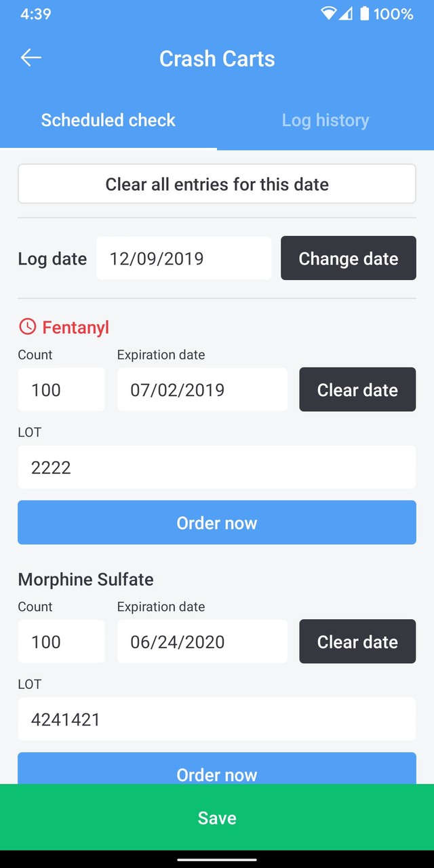Tap the clock warning icon beside Fentanyl
Viewport: 434px width, 868px height.
pyautogui.click(x=27, y=326)
